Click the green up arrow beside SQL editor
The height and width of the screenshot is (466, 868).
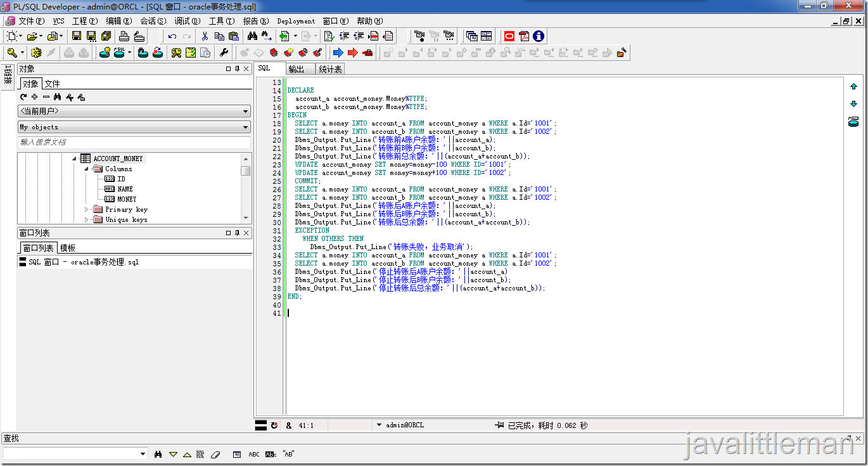click(x=853, y=86)
